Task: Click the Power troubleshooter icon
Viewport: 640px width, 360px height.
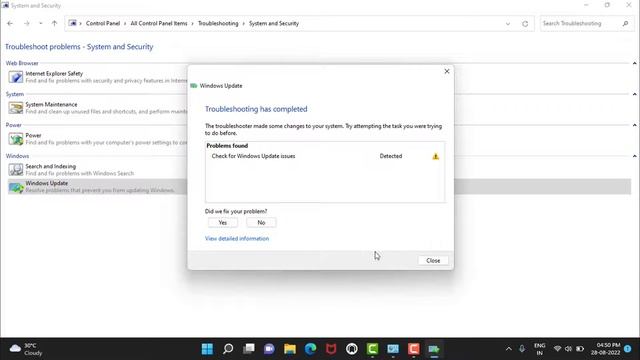Action: coord(16,139)
